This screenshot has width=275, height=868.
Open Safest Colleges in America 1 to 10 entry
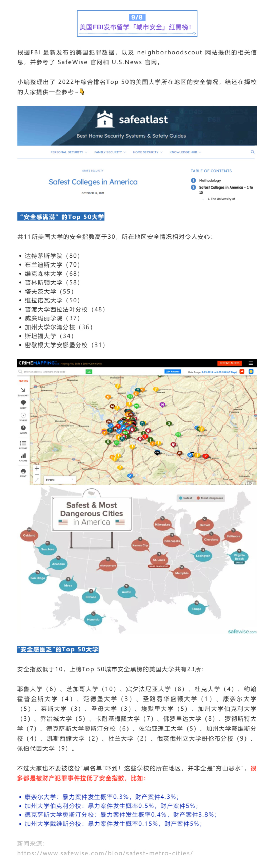[225, 190]
